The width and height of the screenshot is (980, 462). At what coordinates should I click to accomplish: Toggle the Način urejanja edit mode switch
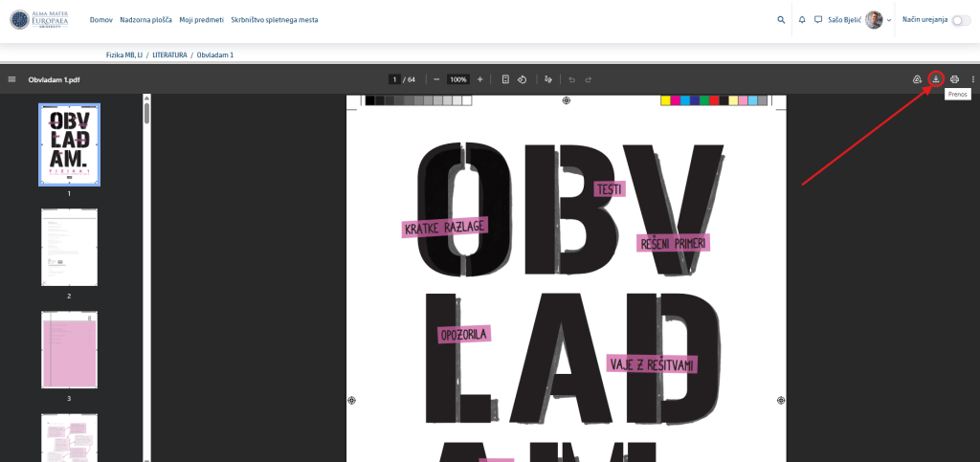pyautogui.click(x=961, y=20)
